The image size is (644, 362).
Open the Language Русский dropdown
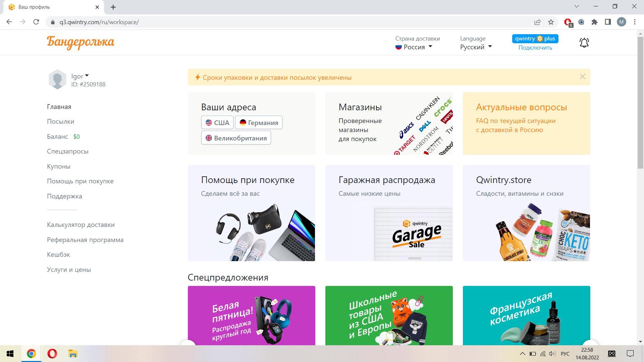(x=476, y=47)
